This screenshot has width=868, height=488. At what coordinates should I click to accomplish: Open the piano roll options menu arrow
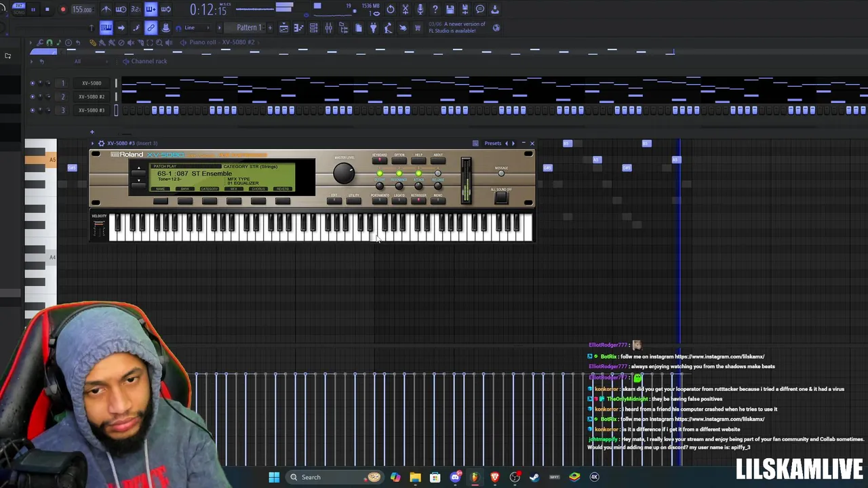click(31, 43)
